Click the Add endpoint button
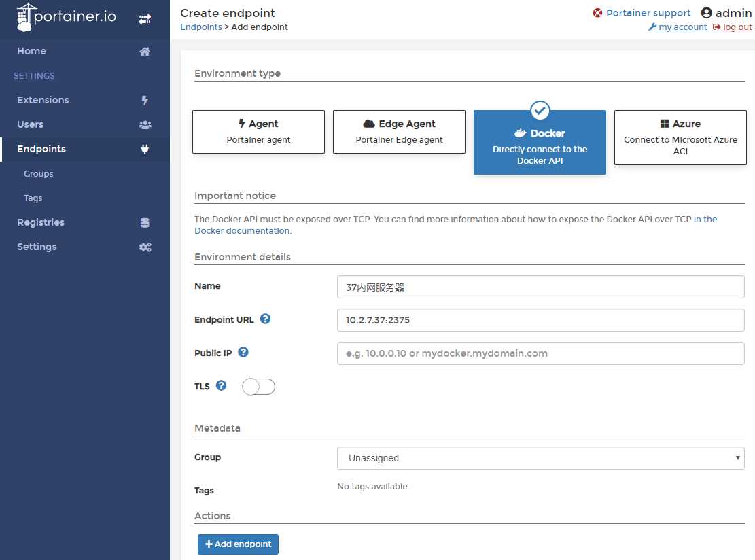The height and width of the screenshot is (560, 755). click(238, 544)
